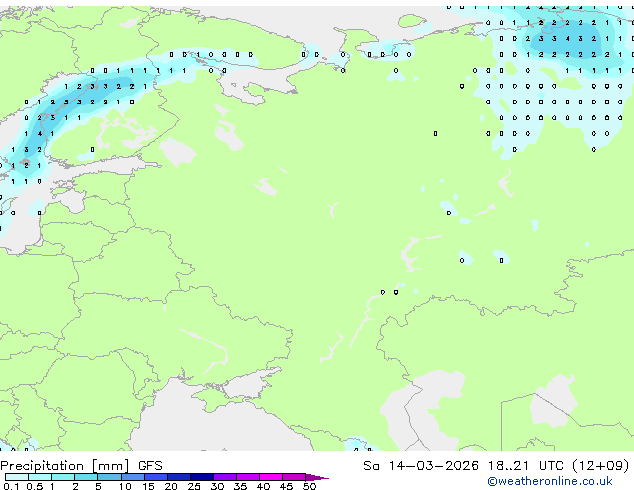
Task: Click the 'GFS' model label
Action: pos(150,466)
